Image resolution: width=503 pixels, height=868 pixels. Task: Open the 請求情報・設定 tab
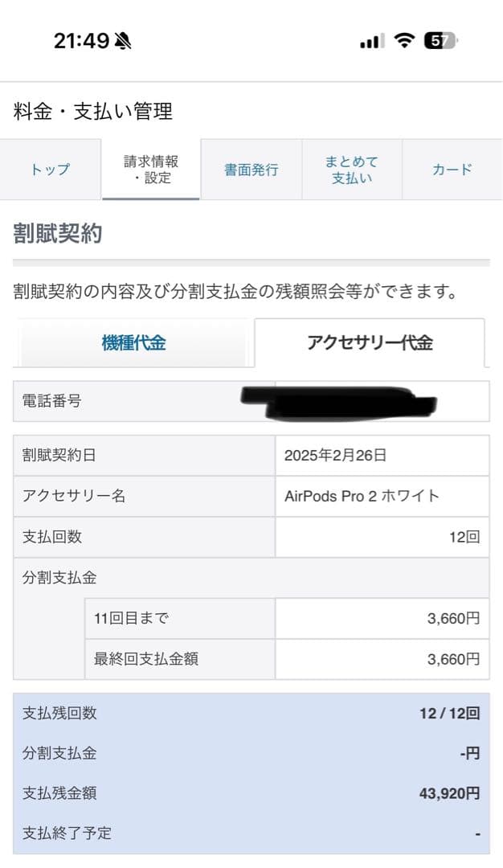[x=150, y=170]
